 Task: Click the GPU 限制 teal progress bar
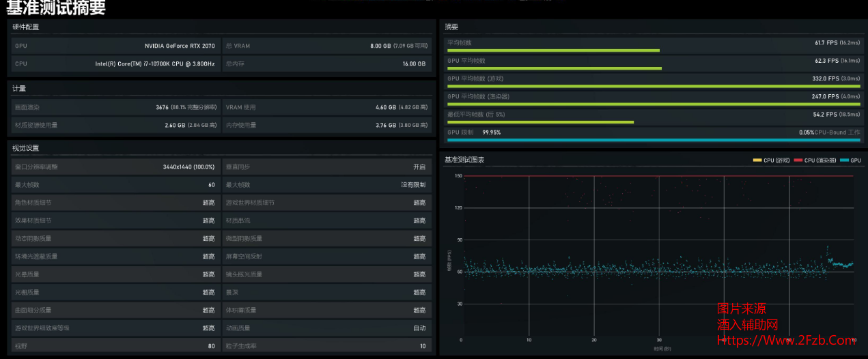tap(654, 139)
